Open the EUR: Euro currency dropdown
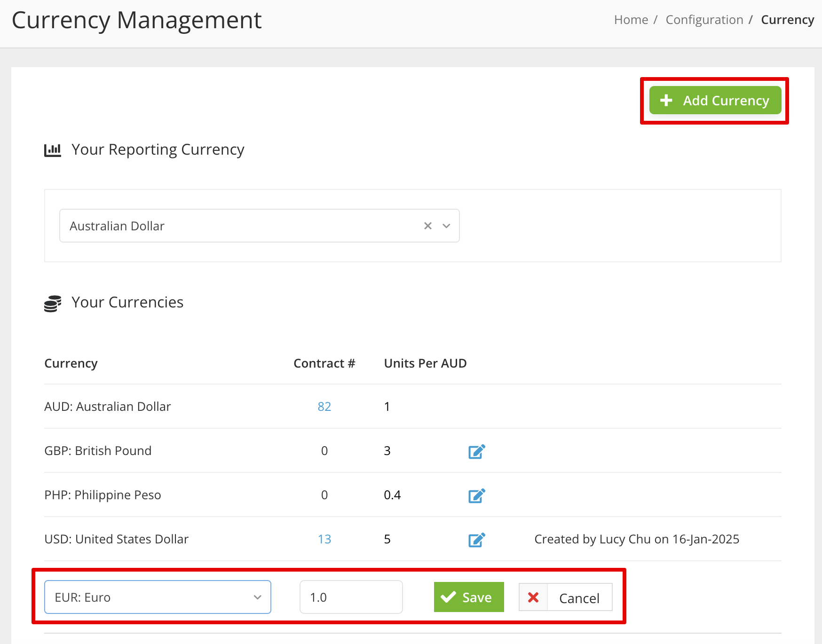The width and height of the screenshot is (822, 644). coord(158,597)
